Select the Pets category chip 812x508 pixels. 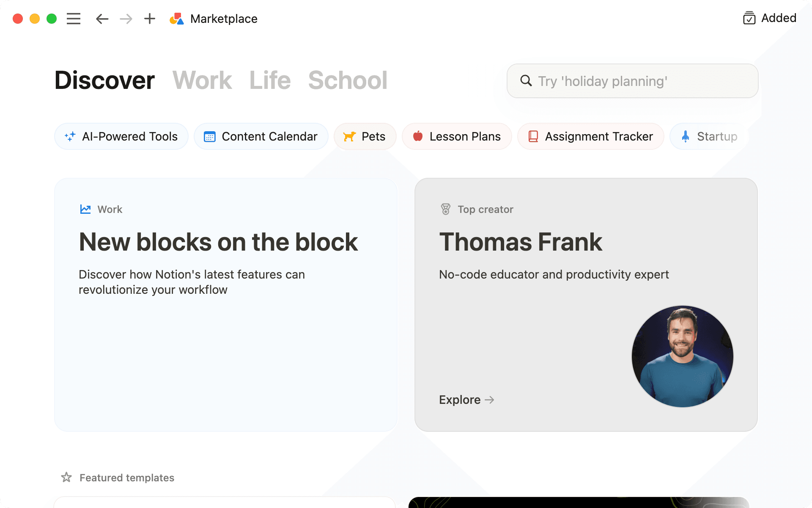coord(365,136)
